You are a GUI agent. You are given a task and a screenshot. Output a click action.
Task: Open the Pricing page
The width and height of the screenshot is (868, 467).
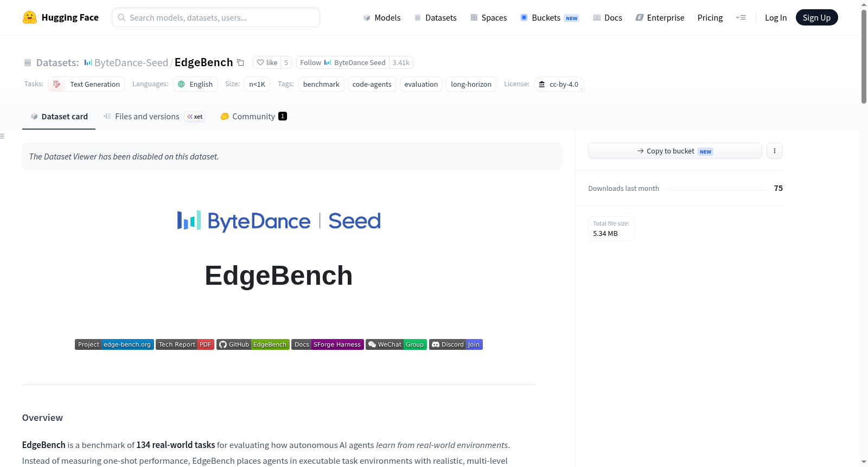pyautogui.click(x=710, y=17)
